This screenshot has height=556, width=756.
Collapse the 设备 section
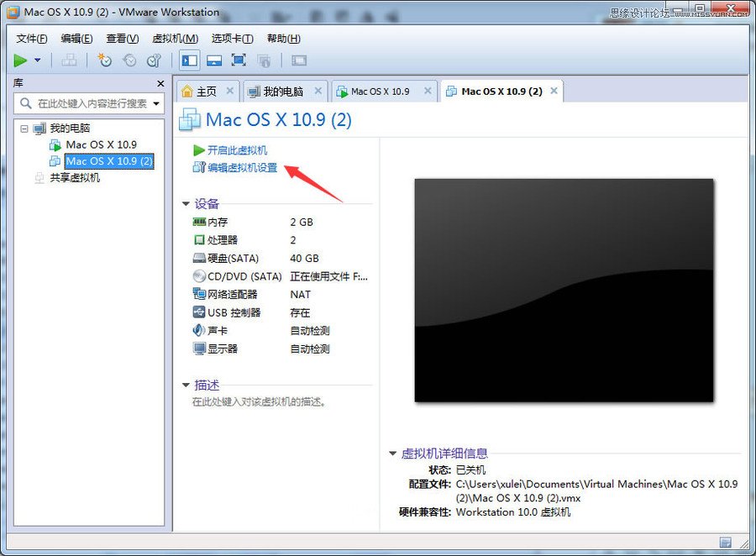186,203
